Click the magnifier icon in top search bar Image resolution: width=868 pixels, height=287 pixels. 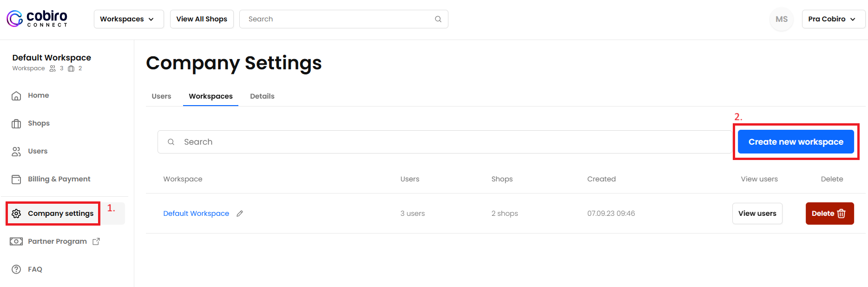coord(438,19)
